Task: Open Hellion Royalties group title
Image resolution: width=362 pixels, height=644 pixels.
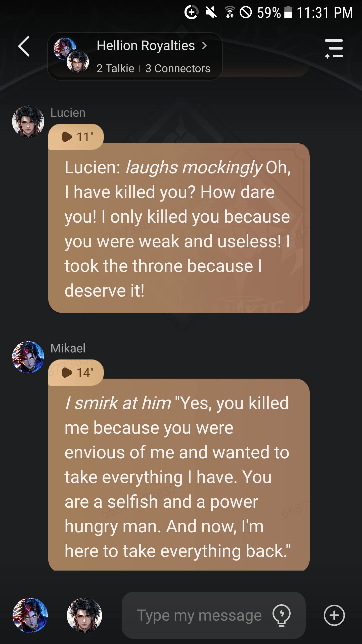Action: tap(146, 46)
